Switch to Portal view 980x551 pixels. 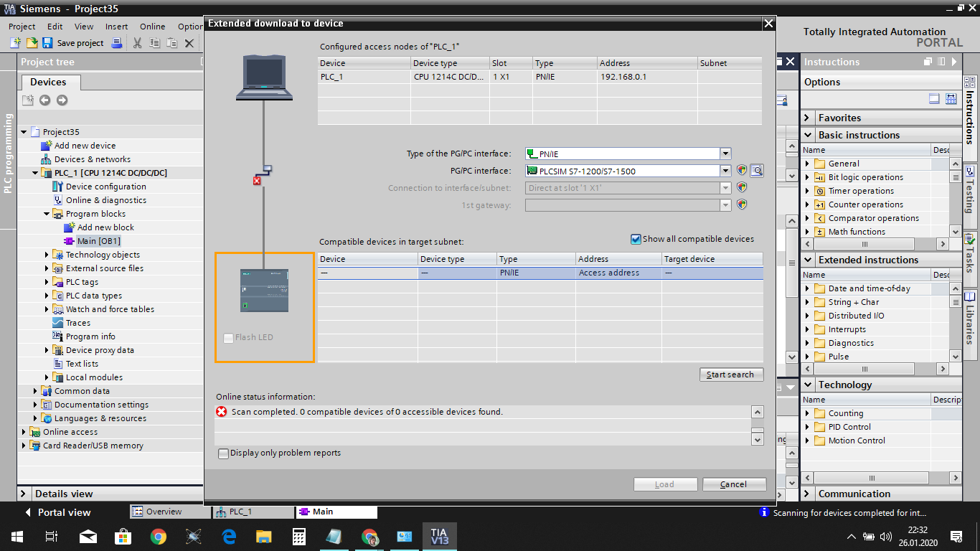coord(57,512)
